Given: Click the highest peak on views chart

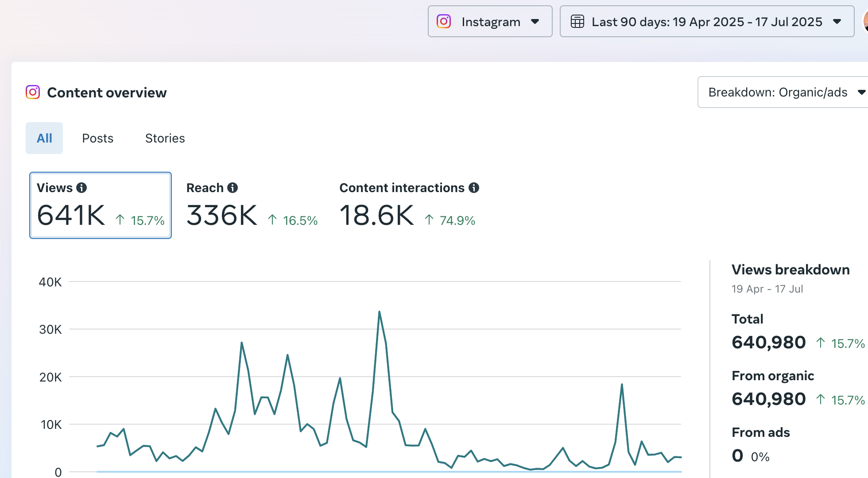Looking at the screenshot, I should [x=380, y=312].
